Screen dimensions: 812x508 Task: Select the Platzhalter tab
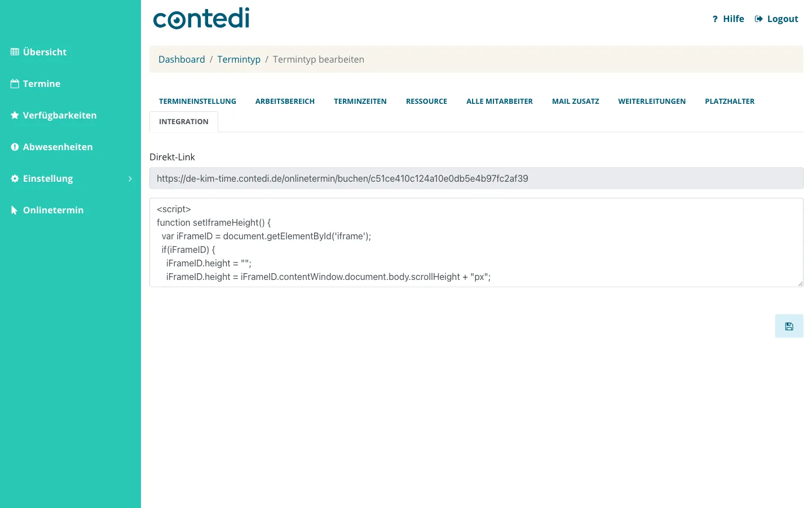[x=730, y=102]
